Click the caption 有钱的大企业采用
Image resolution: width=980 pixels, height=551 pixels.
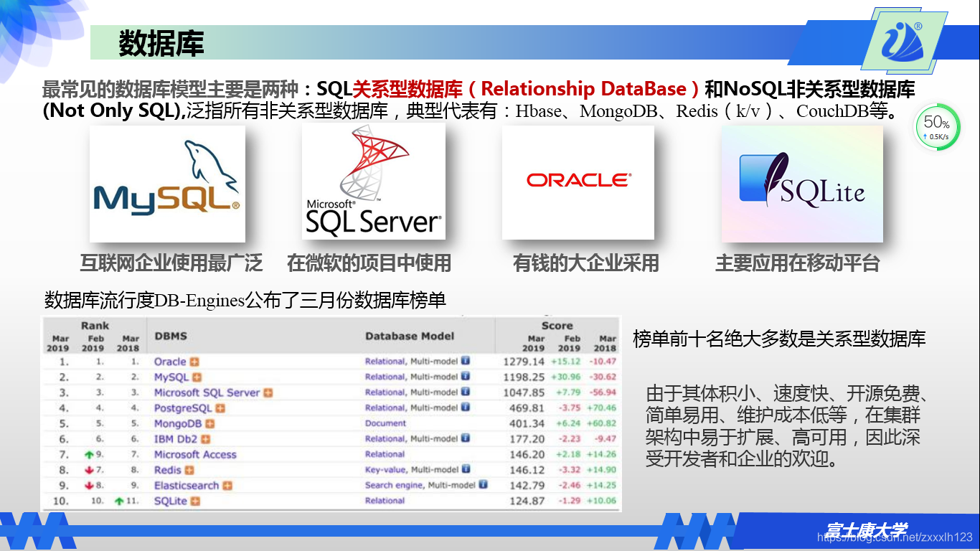click(585, 263)
